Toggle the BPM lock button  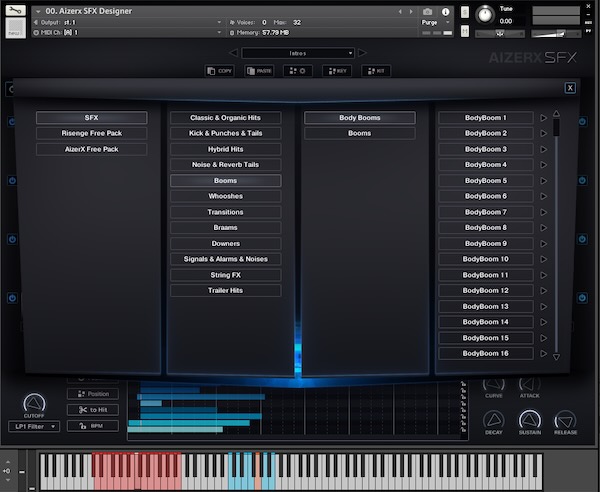tap(93, 426)
